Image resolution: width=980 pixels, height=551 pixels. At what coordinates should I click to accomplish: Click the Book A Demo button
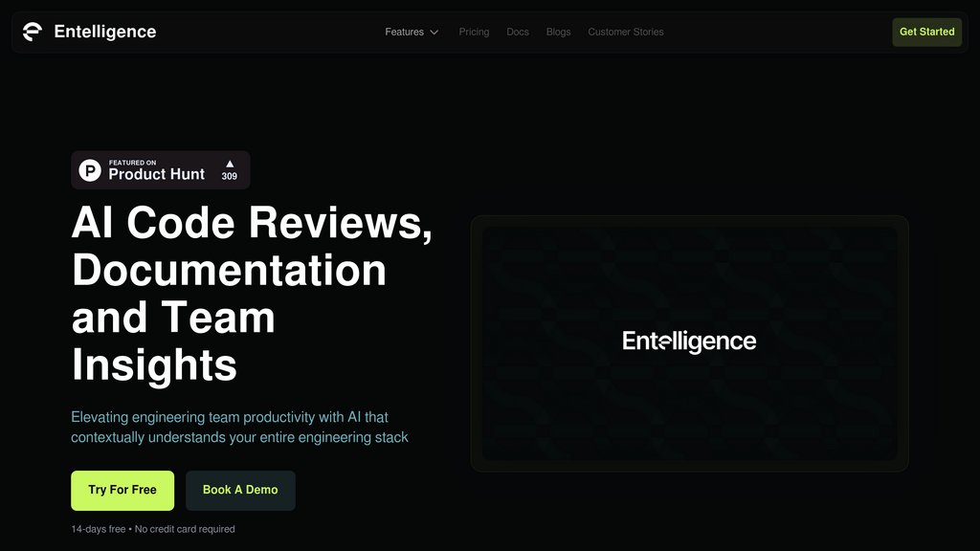240,491
